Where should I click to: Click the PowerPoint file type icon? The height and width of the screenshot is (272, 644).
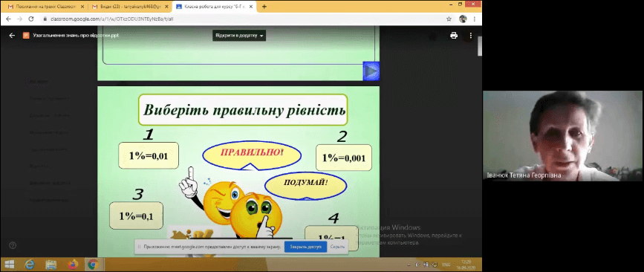26,36
